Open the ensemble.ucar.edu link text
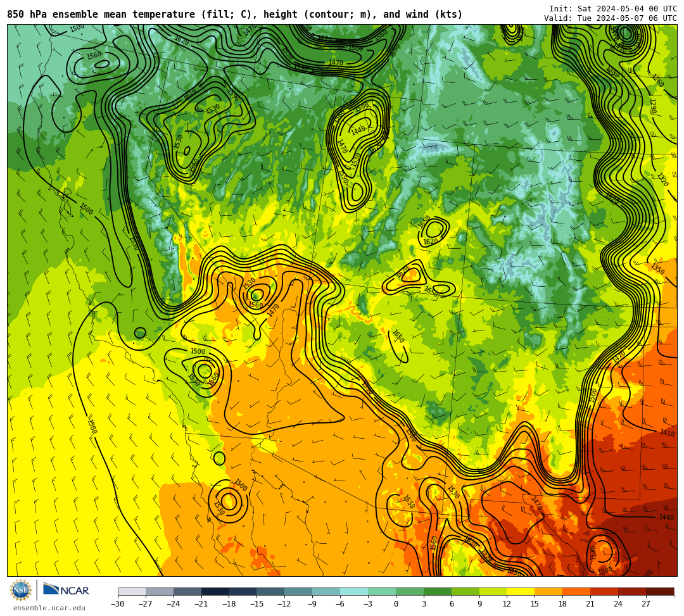Screen dimensions: 684x616 point(49,608)
